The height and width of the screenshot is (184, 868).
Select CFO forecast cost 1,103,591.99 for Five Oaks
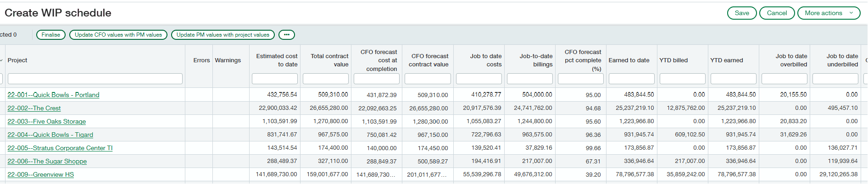pyautogui.click(x=377, y=121)
